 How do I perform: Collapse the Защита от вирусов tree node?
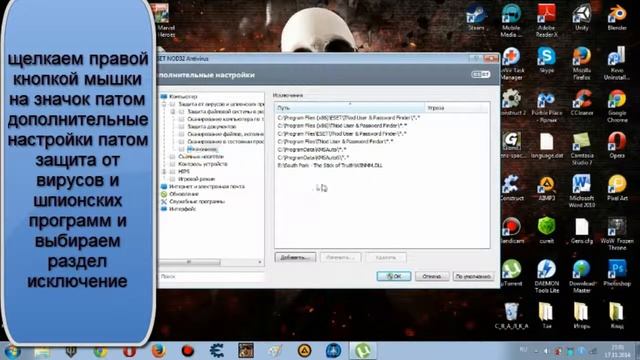tap(165, 104)
